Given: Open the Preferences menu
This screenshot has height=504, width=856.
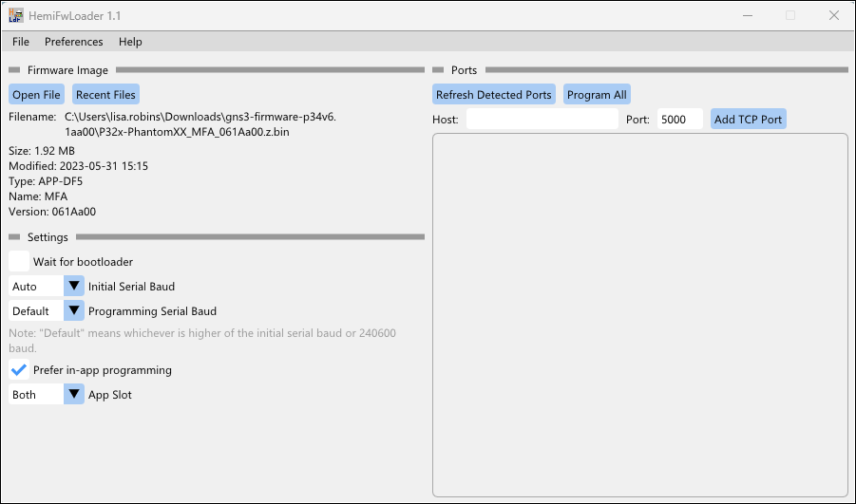Looking at the screenshot, I should click(x=74, y=42).
